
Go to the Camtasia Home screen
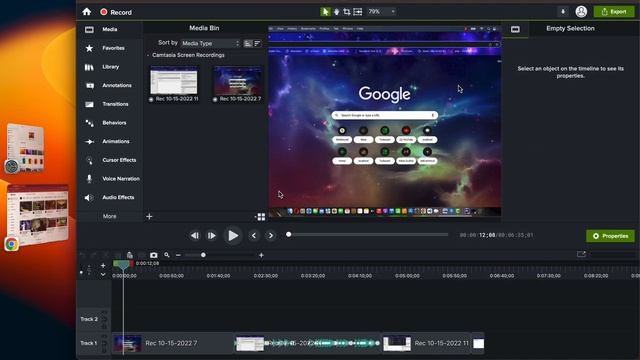click(87, 12)
